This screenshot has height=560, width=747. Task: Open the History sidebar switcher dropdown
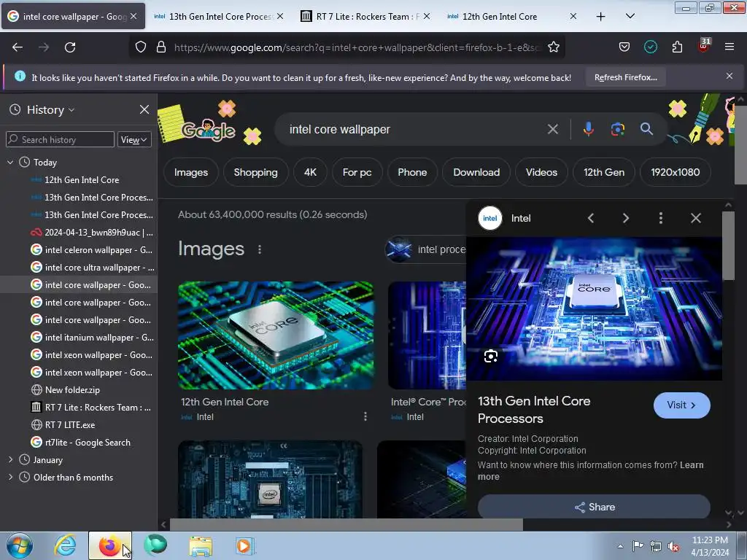point(50,109)
